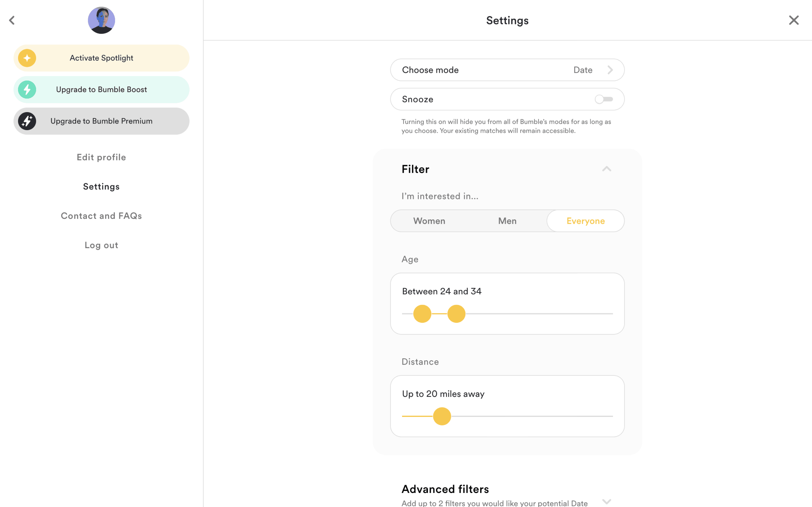Open Contact and FAQs page
Screen dimensions: 812x507
(x=101, y=216)
